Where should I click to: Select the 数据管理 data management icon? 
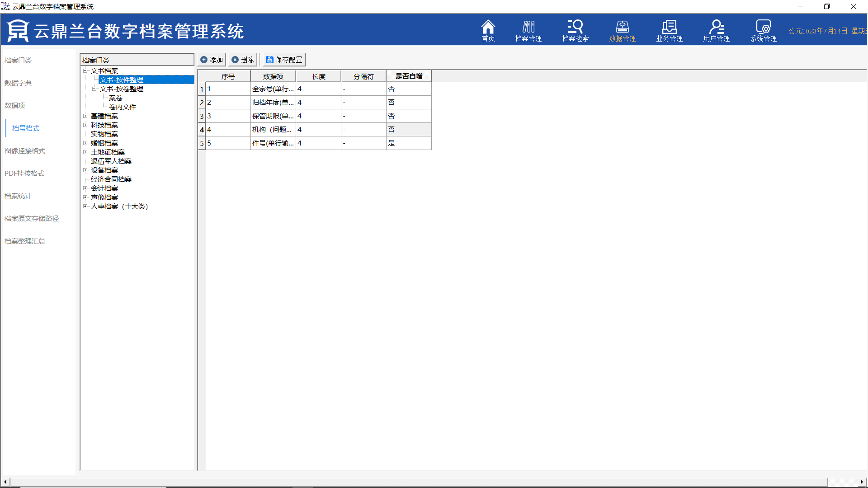pyautogui.click(x=622, y=31)
